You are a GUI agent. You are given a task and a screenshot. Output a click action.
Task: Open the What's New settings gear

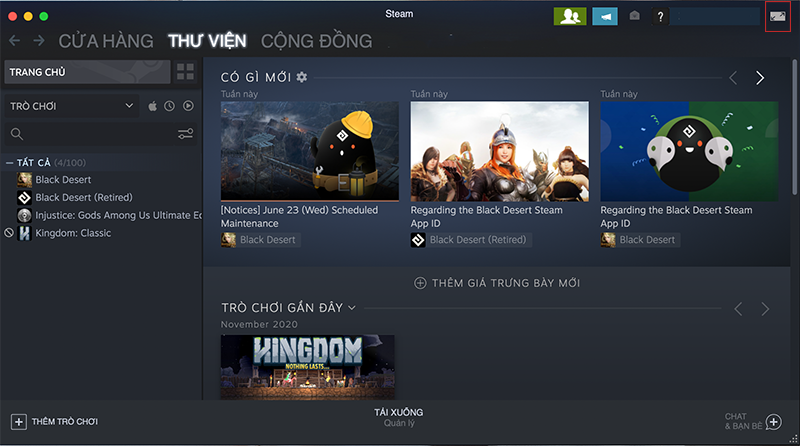pos(302,77)
